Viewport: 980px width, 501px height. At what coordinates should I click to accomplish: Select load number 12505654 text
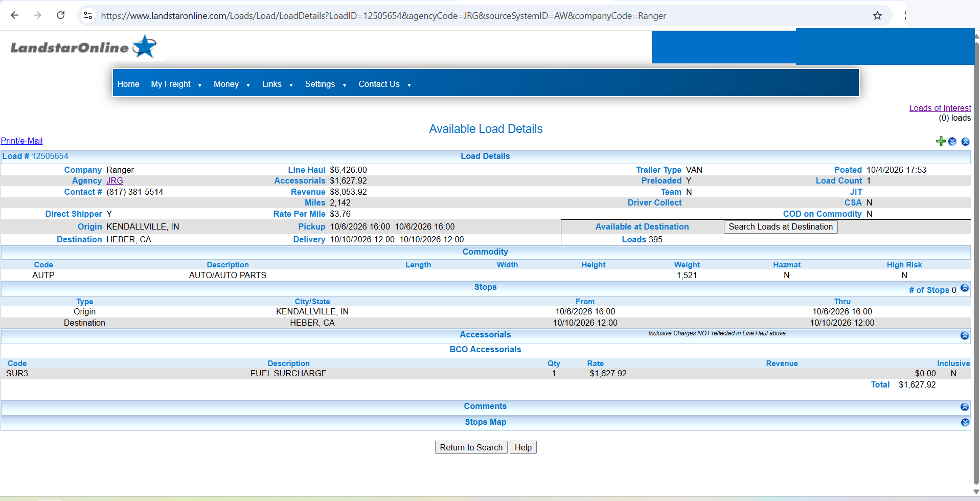click(x=50, y=156)
